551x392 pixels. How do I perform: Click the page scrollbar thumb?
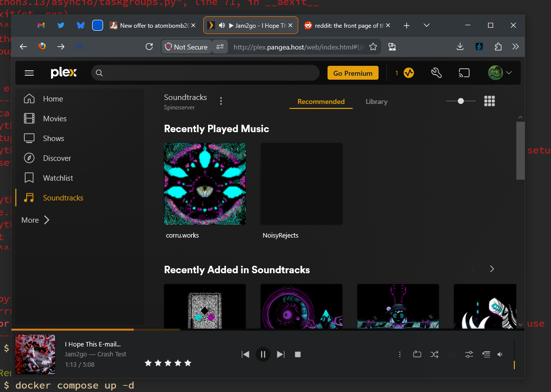click(520, 150)
